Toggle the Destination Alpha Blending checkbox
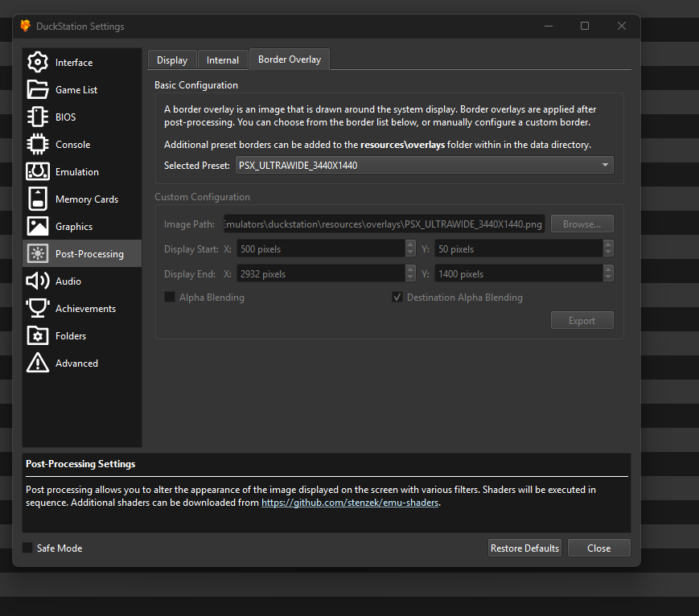 [397, 297]
